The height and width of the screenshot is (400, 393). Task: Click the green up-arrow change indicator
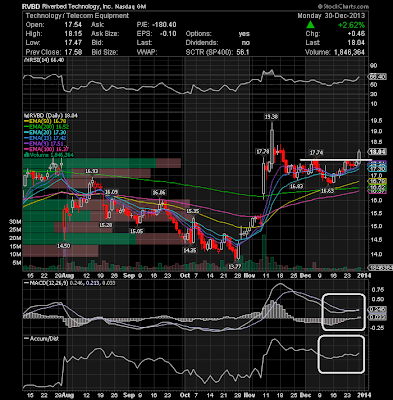(x=310, y=25)
